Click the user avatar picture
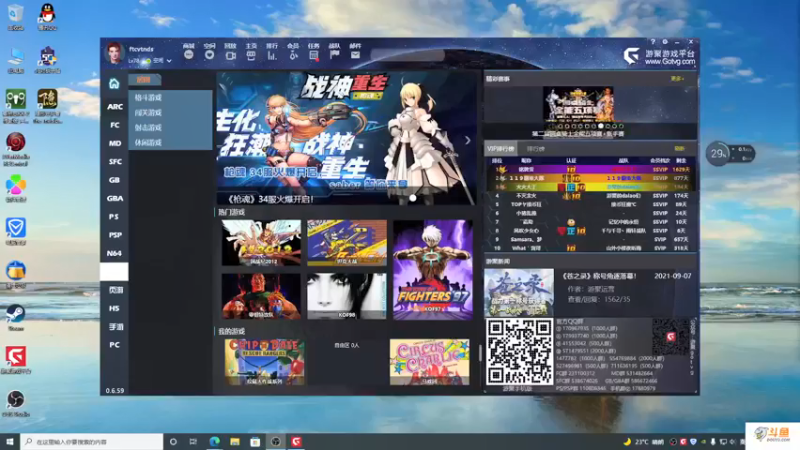 click(114, 53)
